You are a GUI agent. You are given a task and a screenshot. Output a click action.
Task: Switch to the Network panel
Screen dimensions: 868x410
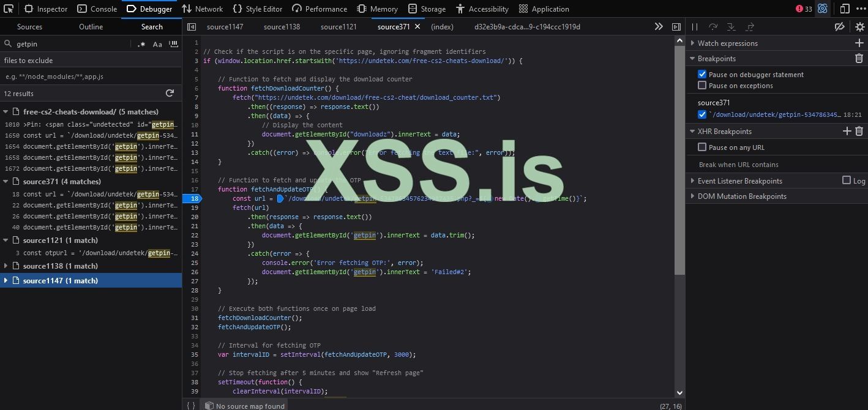[203, 9]
